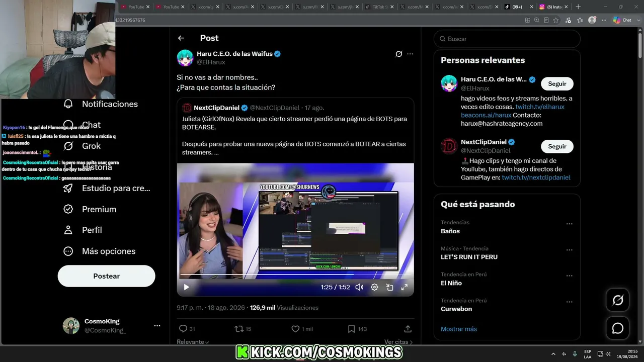Image resolution: width=644 pixels, height=362 pixels.
Task: Open Ver citas quotes link
Action: pos(398,342)
